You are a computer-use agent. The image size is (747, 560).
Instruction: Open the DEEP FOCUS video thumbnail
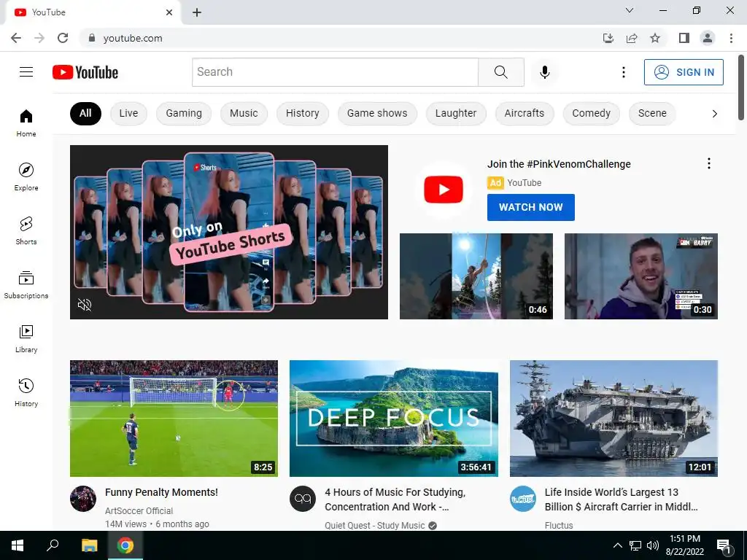click(x=393, y=418)
